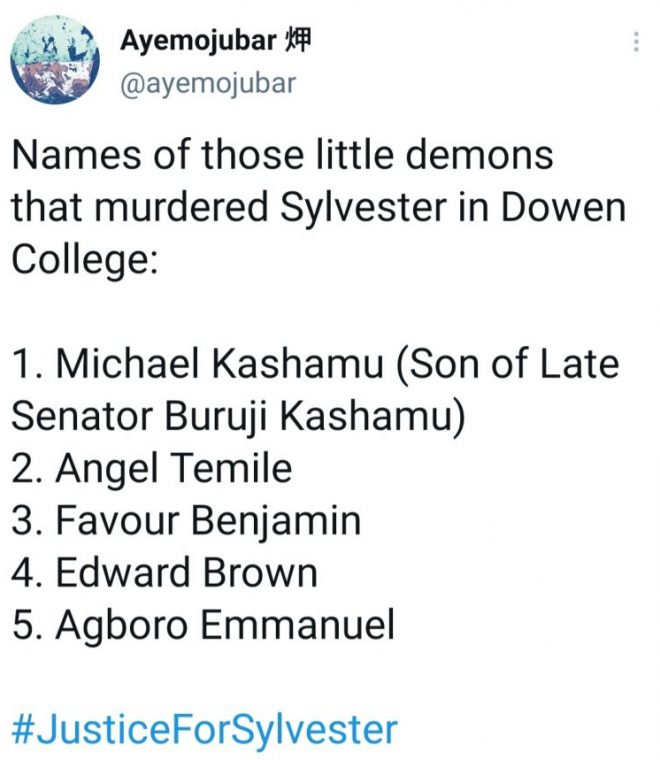Open the tweet's three-dot more options menu

[x=636, y=42]
